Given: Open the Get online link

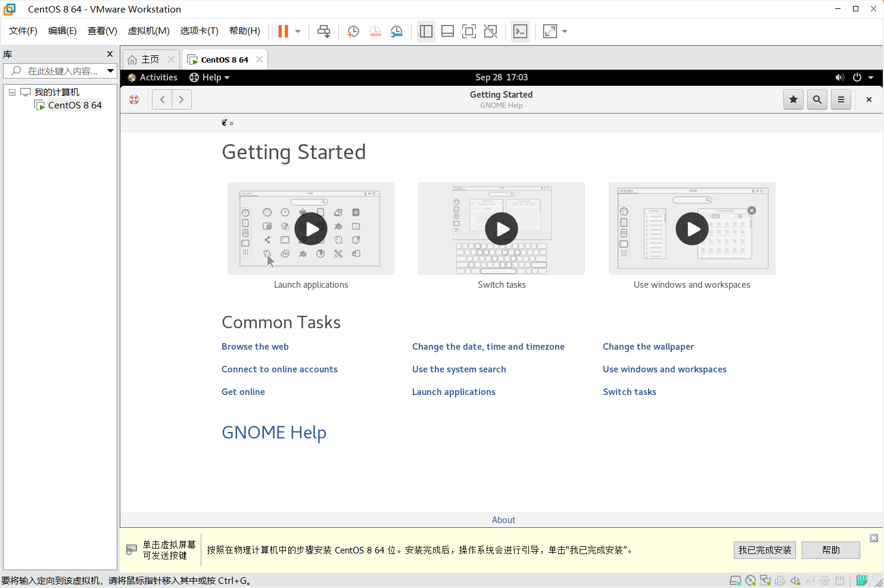Looking at the screenshot, I should [243, 392].
